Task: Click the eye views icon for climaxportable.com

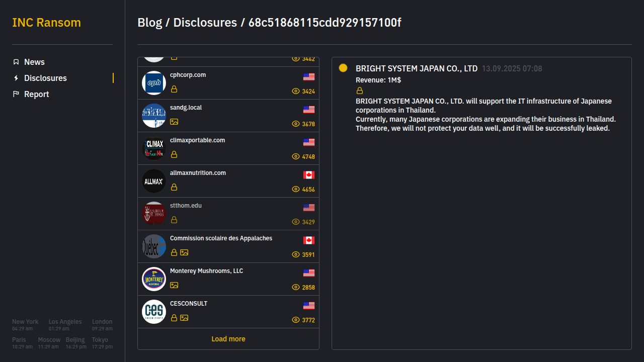Action: click(296, 156)
